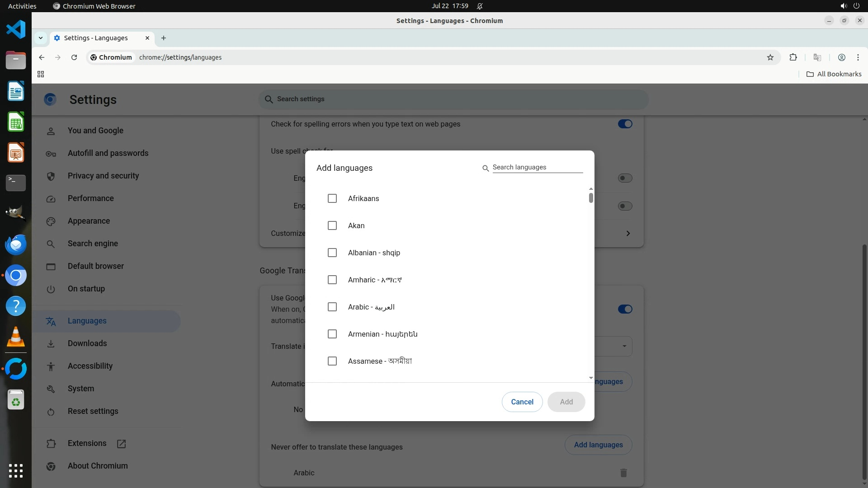Open Chromium's three-dot menu
This screenshot has width=868, height=488.
click(x=858, y=57)
